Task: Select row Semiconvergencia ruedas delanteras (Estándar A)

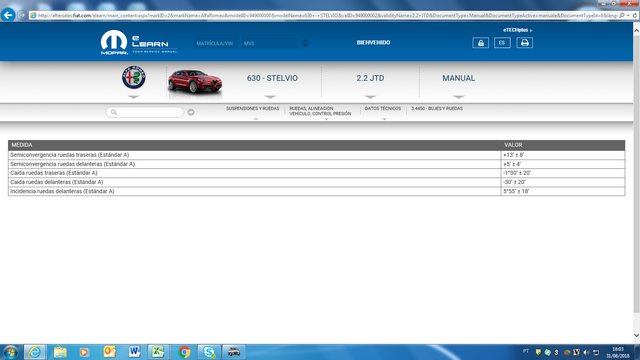Action: tap(316, 164)
